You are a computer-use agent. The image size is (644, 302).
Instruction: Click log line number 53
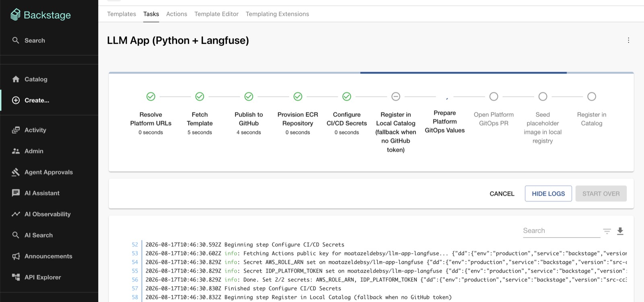click(135, 253)
